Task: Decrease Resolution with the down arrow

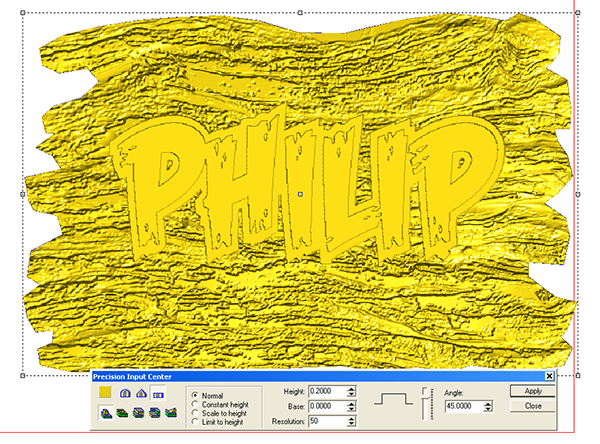Action: (x=351, y=424)
